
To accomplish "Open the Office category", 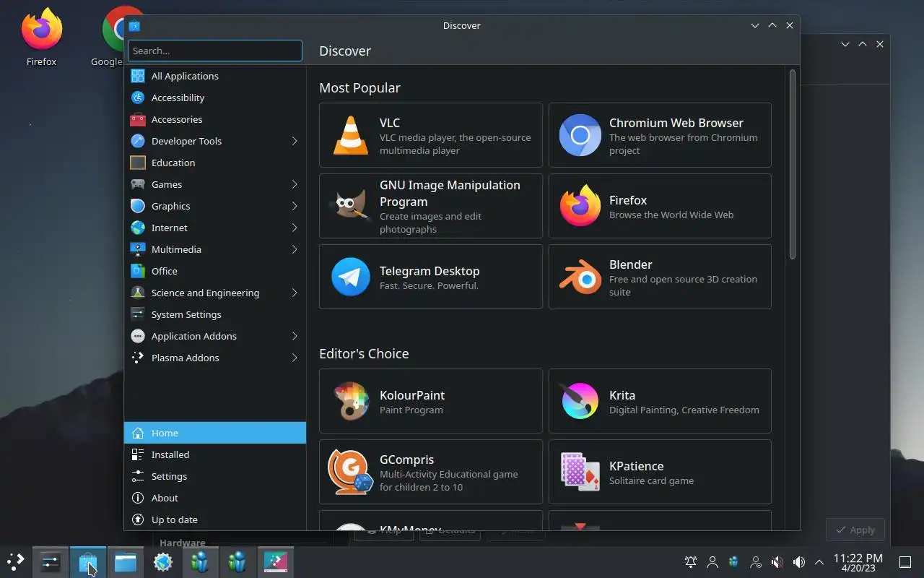I will 215,271.
